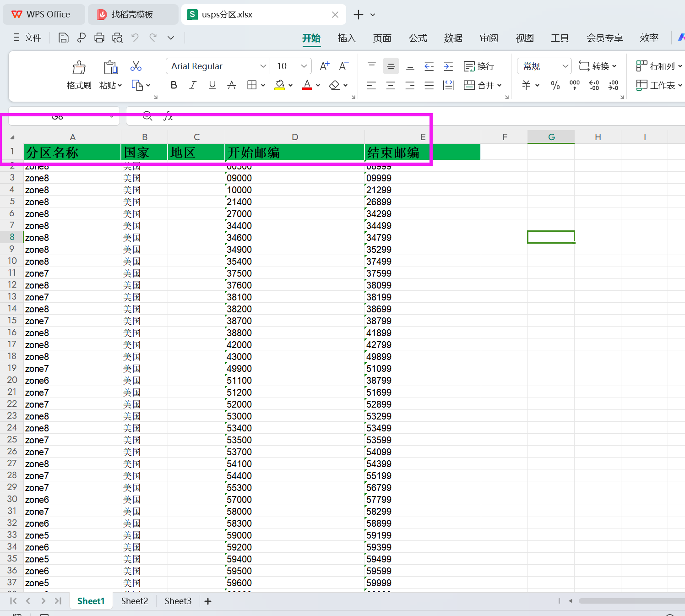Click the Copy icon below scissors
The width and height of the screenshot is (685, 616).
click(137, 85)
